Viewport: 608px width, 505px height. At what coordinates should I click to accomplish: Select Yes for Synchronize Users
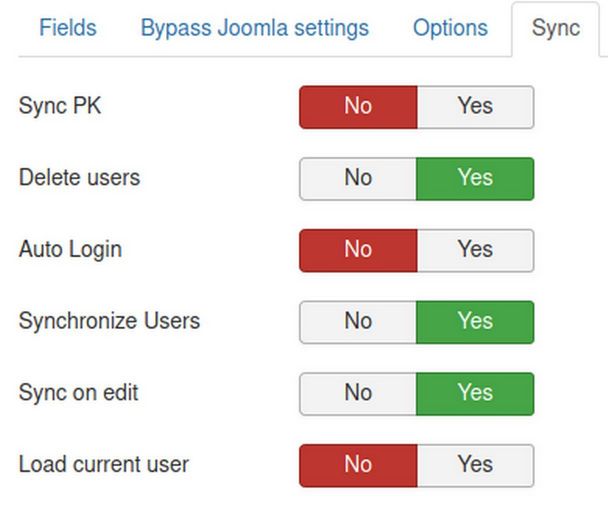[x=475, y=321]
